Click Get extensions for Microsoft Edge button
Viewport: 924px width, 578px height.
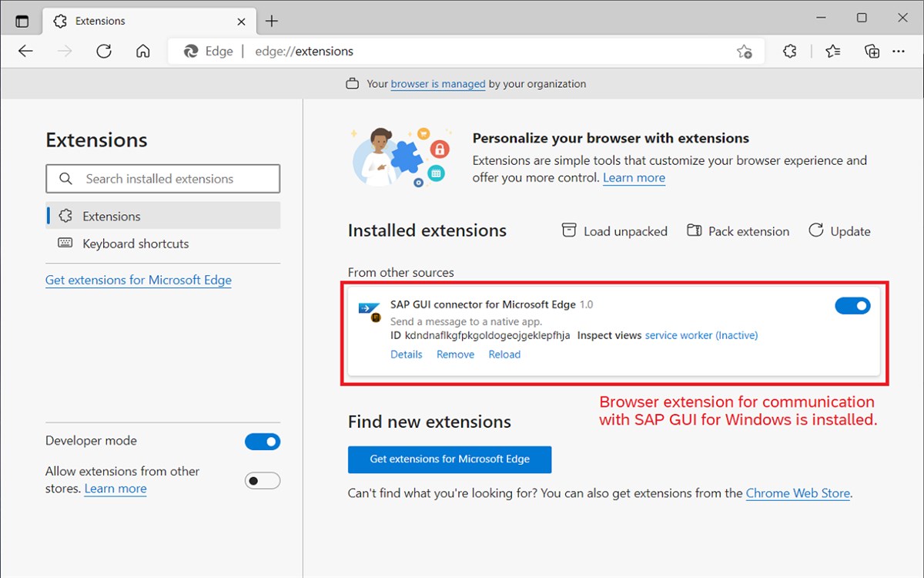[x=449, y=459]
